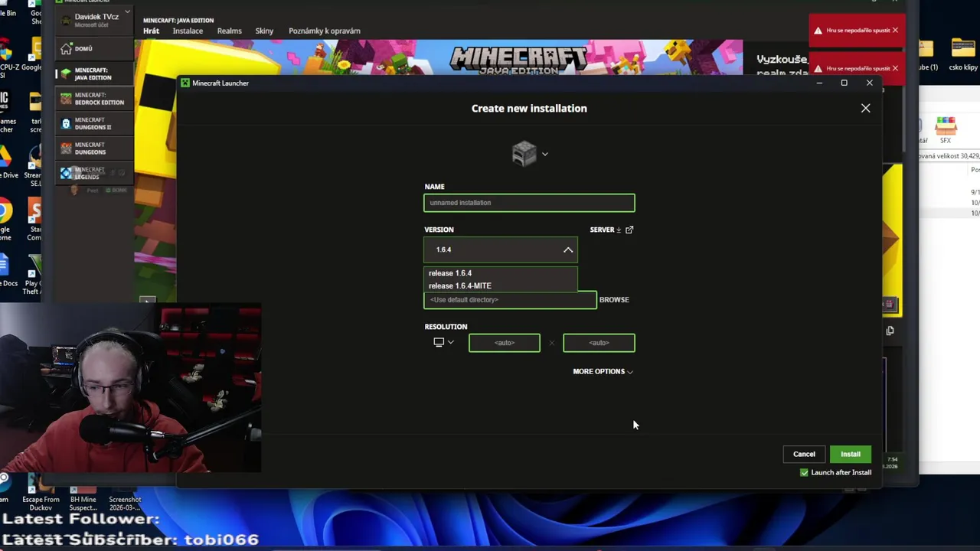Image resolution: width=980 pixels, height=551 pixels.
Task: Focus the installation Name input field
Action: point(529,203)
